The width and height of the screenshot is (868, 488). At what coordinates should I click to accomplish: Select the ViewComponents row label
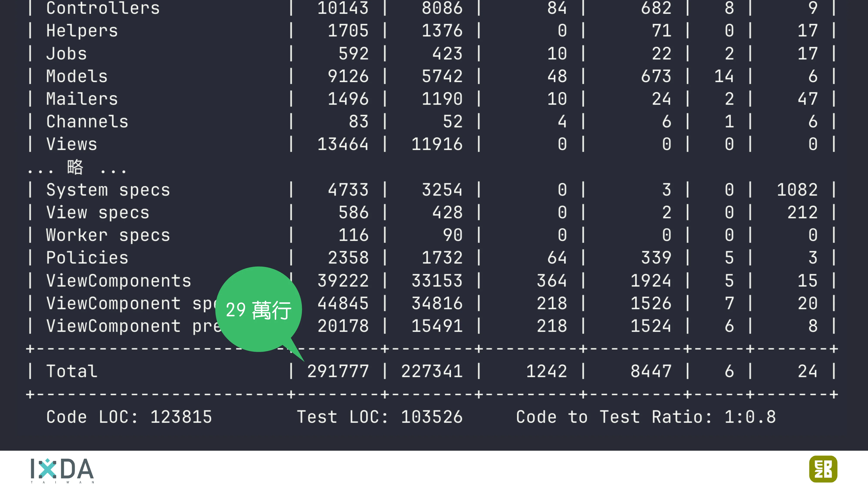point(119,280)
